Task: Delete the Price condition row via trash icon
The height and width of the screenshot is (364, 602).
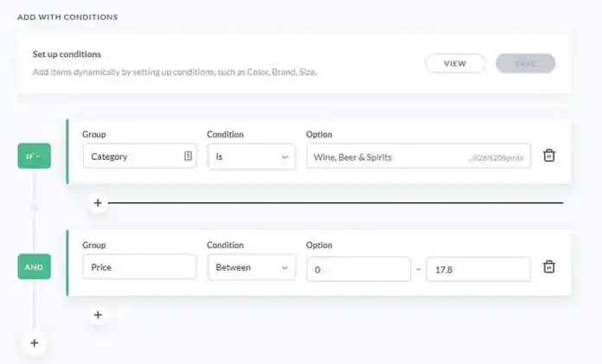Action: click(x=549, y=266)
